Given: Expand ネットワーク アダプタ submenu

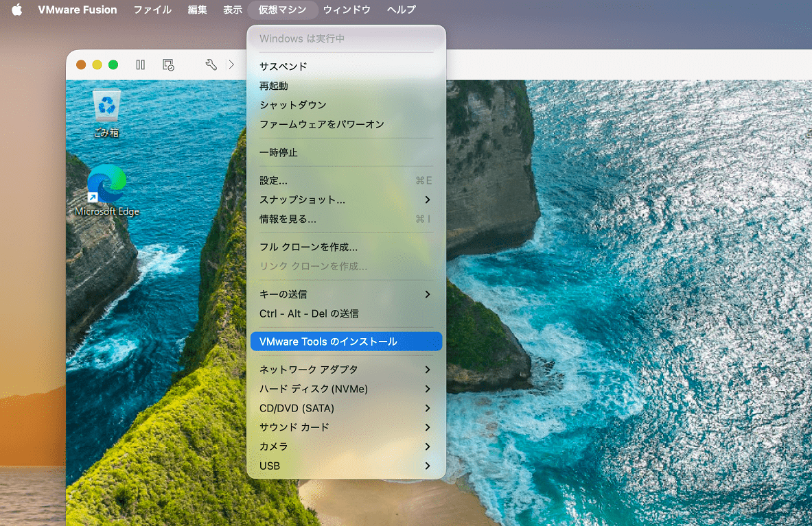Looking at the screenshot, I should click(x=346, y=369).
